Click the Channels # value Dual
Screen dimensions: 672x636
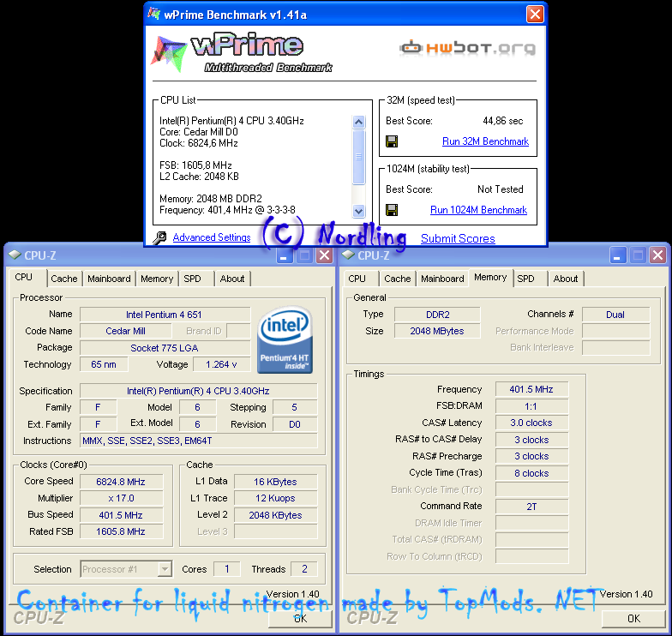(x=615, y=315)
